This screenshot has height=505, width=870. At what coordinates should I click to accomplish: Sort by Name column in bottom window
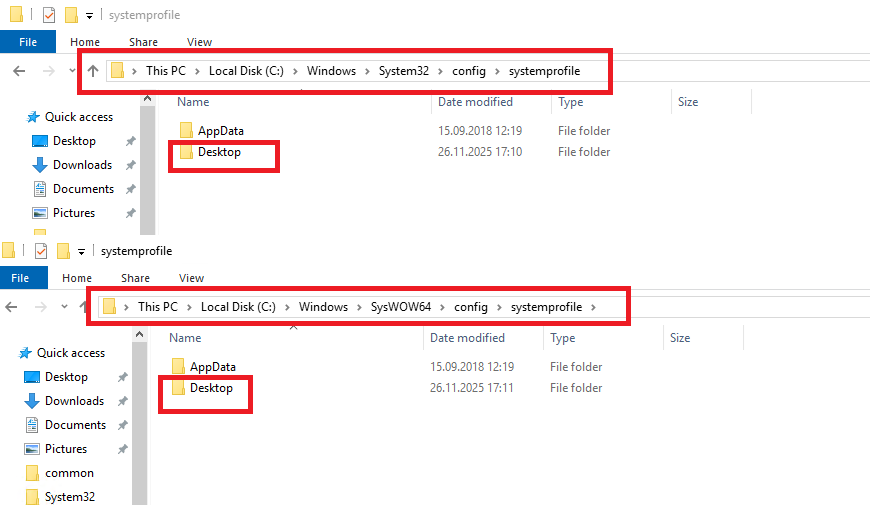coord(185,338)
